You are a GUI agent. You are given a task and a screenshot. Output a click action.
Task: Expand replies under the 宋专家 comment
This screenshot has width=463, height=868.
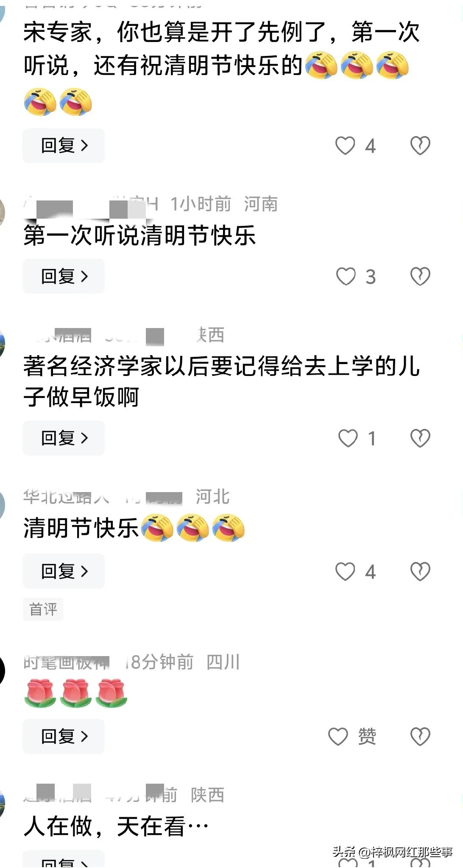[x=64, y=146]
